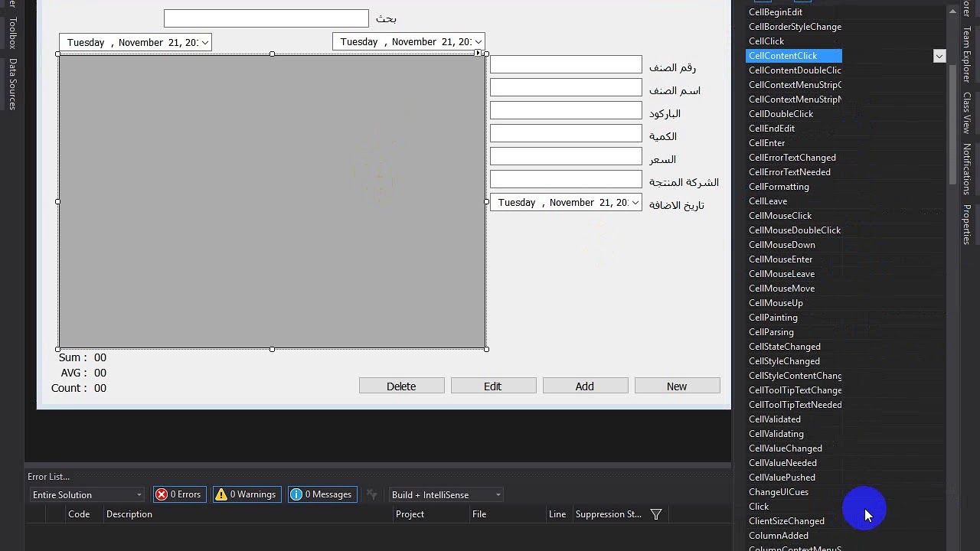The width and height of the screenshot is (980, 551).
Task: Select the ChangeUICues event
Action: tap(779, 492)
